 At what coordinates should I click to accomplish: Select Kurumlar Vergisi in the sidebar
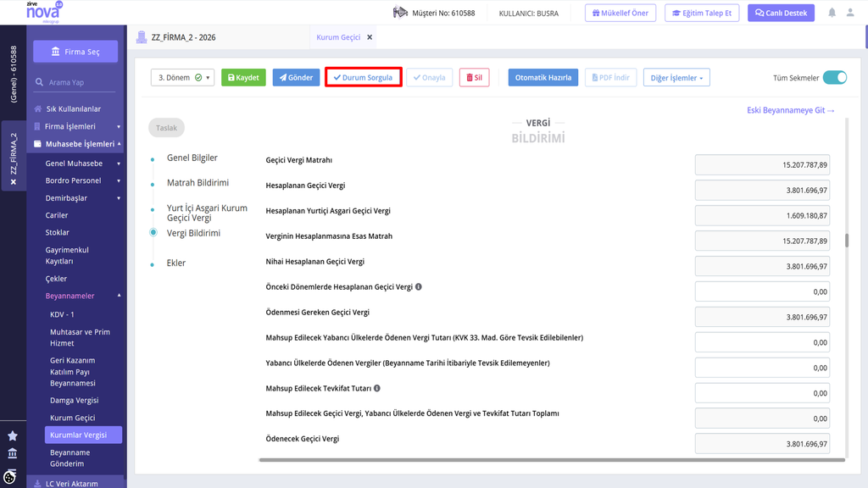84,435
